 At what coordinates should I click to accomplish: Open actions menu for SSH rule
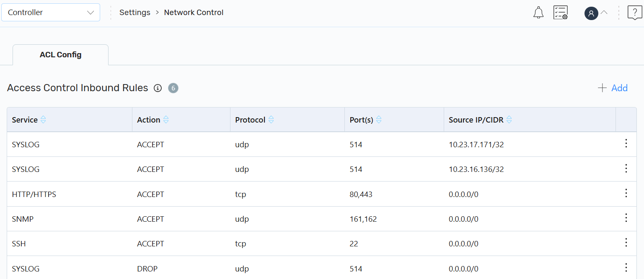click(x=626, y=243)
